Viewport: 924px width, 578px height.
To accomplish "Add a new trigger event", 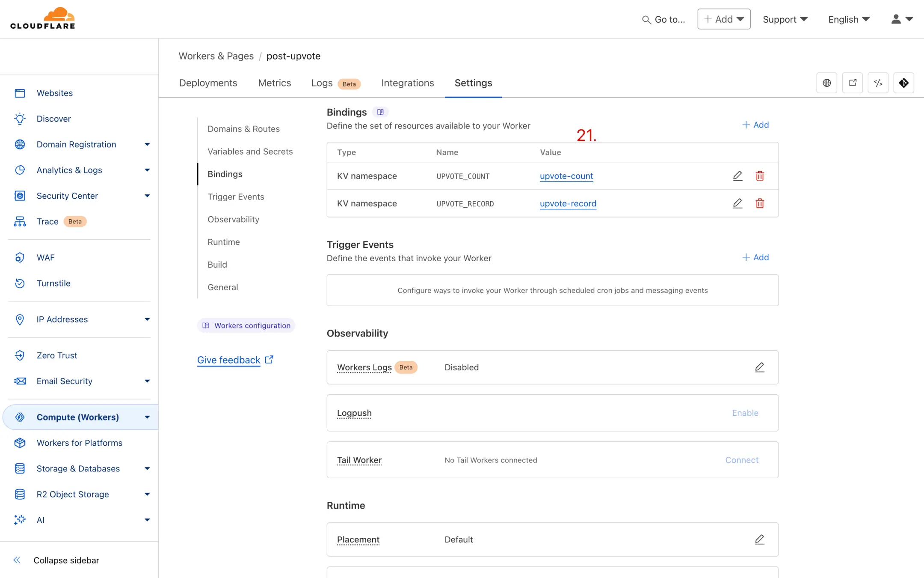I will [755, 257].
